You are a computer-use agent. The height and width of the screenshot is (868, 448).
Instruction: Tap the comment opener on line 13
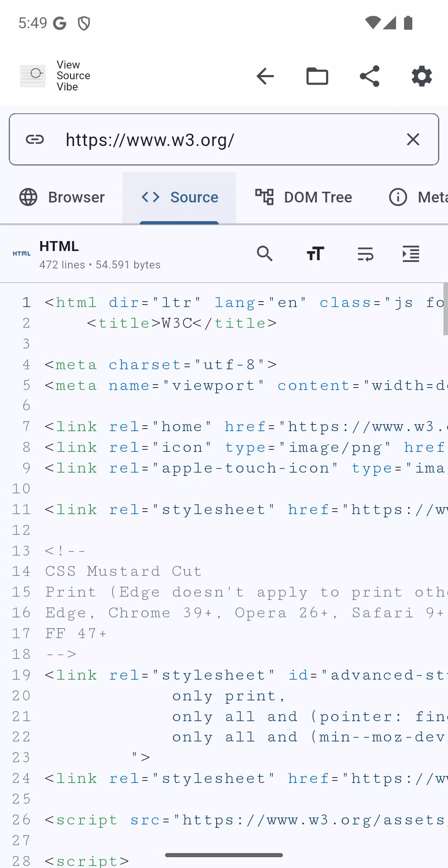tap(65, 551)
